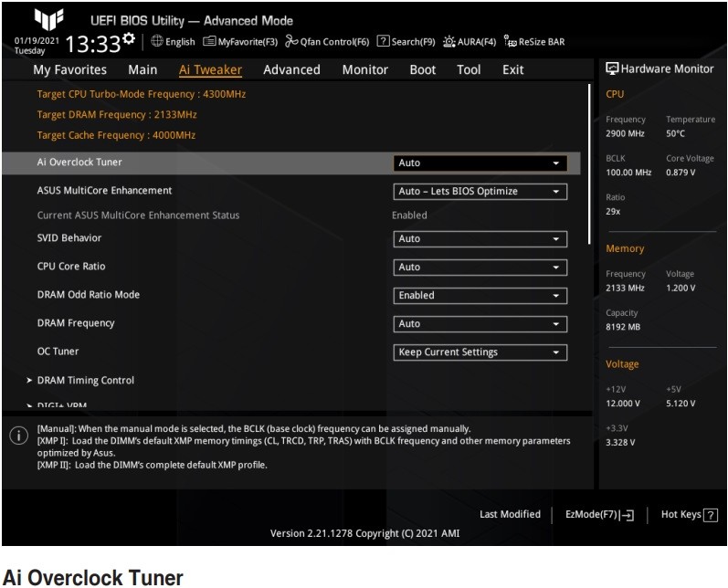728x588 pixels.
Task: Open the DRAM Frequency dropdown
Action: coord(480,323)
